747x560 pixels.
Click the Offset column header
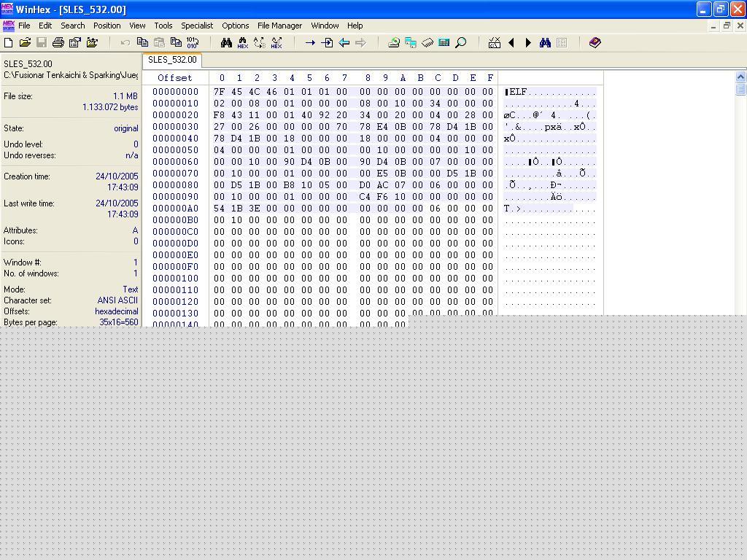coord(175,78)
